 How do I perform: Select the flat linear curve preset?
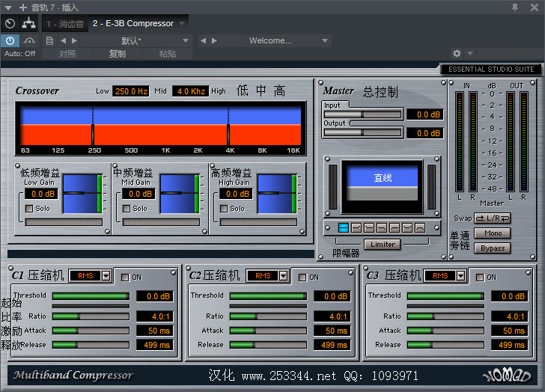click(x=344, y=227)
